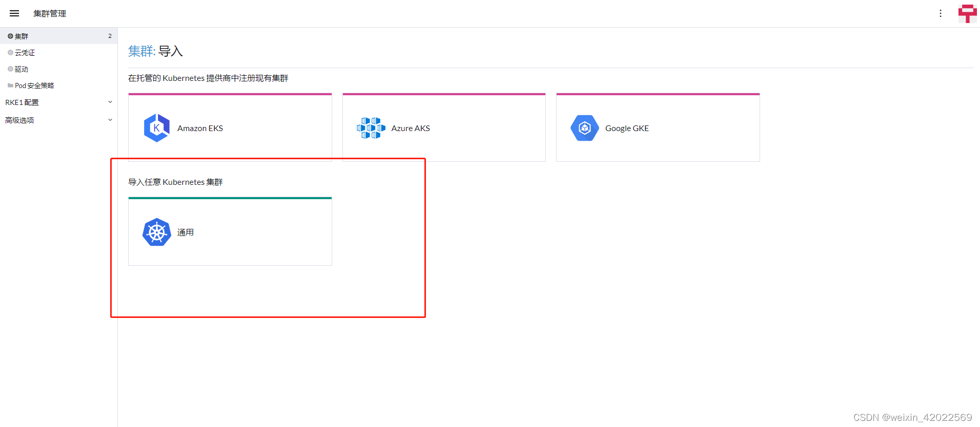Click the 集群管理 header title
This screenshot has width=980, height=427.
tap(50, 14)
